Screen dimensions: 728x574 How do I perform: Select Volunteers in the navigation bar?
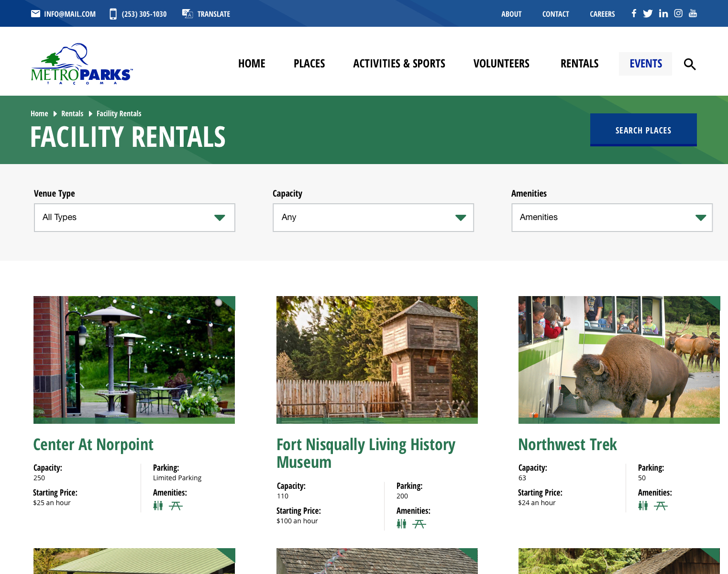point(501,64)
